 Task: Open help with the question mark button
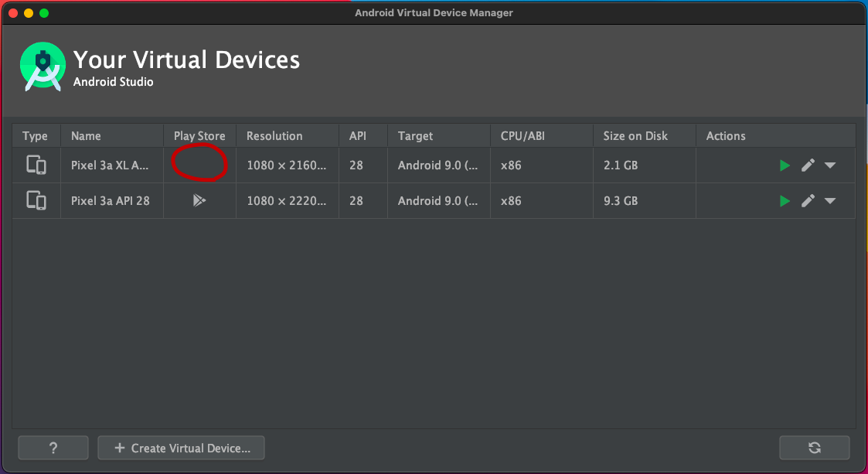53,448
